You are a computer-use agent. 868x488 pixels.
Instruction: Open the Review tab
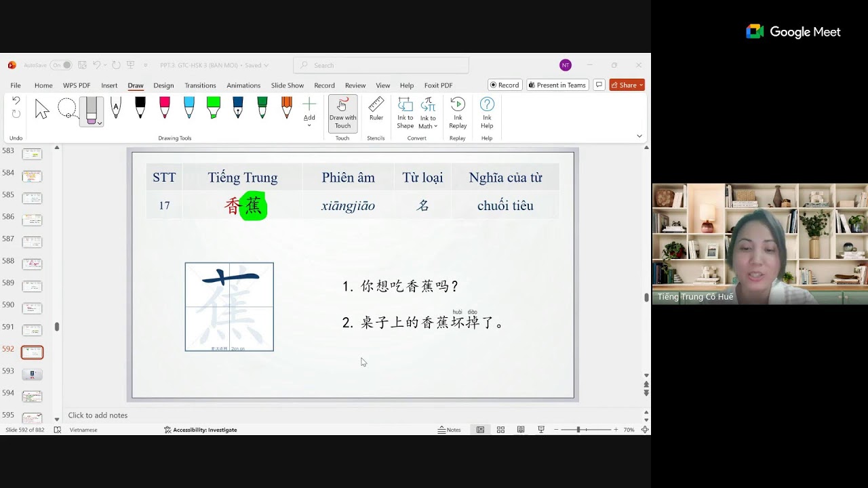(x=355, y=85)
